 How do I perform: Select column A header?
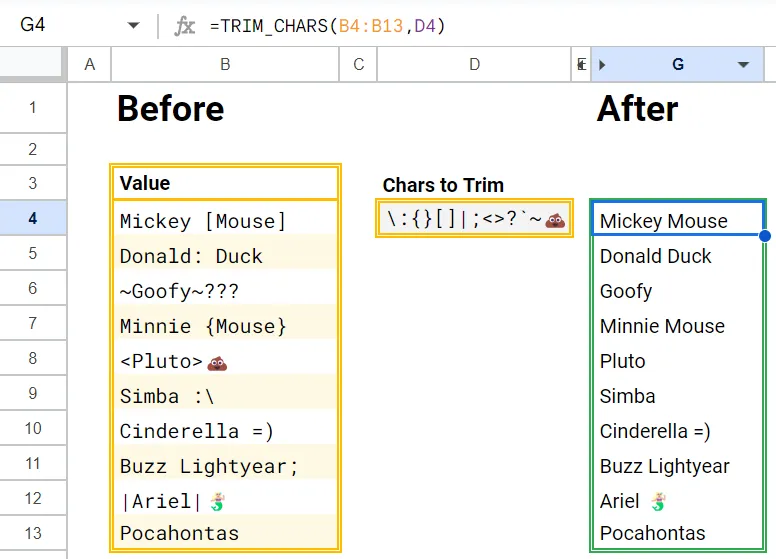pos(90,64)
